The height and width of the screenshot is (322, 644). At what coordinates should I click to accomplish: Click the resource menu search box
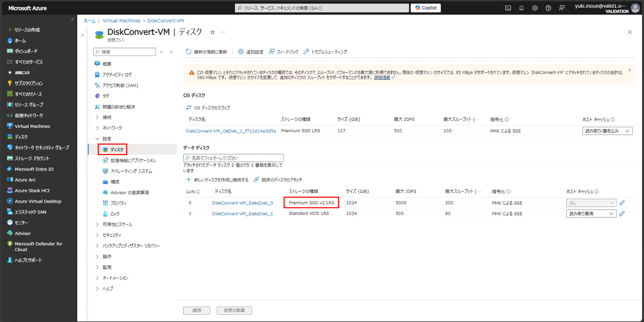tap(124, 52)
